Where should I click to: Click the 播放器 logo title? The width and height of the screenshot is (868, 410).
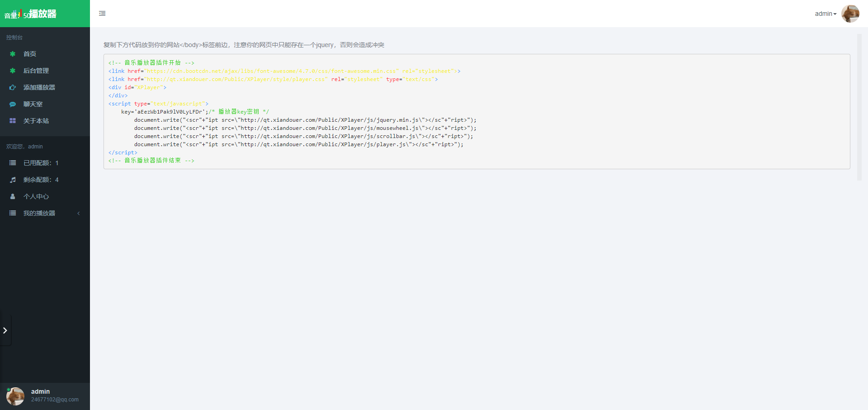pos(43,14)
